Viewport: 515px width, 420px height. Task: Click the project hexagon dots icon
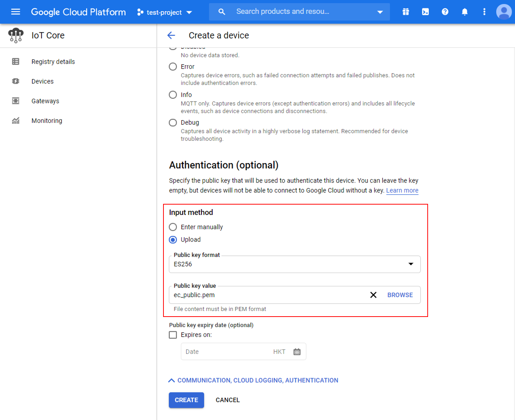[140, 12]
